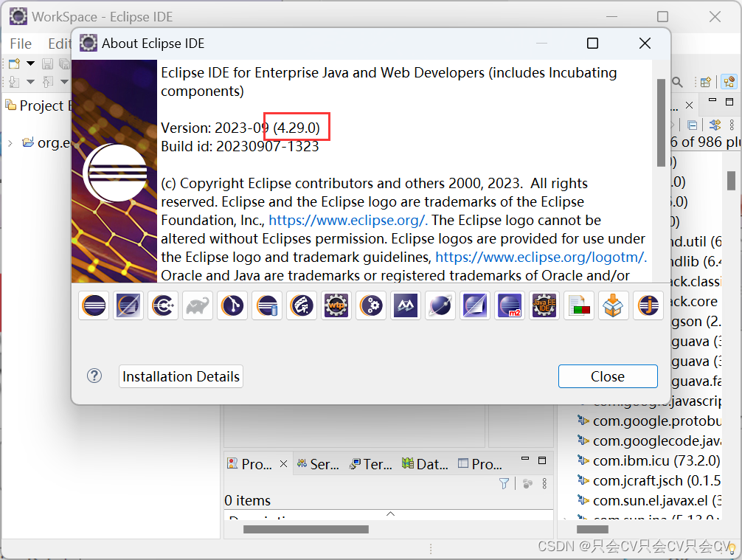Image resolution: width=742 pixels, height=560 pixels.
Task: Expand the org.e project tree node
Action: tap(10, 143)
